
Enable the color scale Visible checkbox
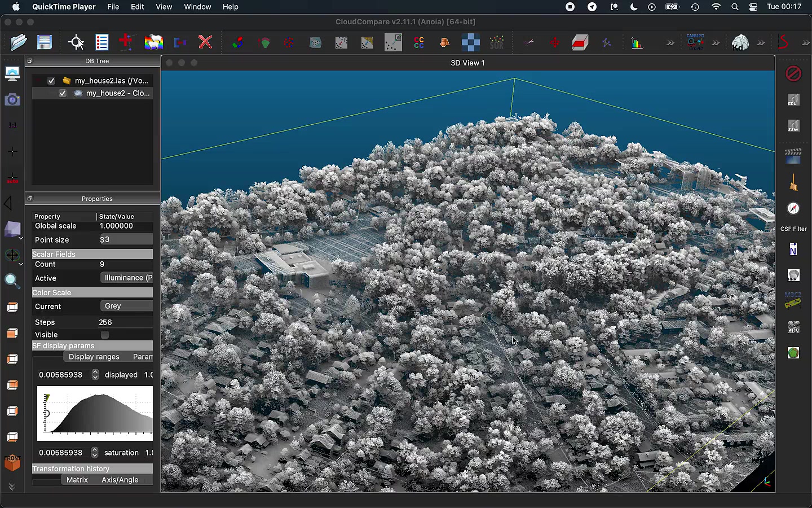pyautogui.click(x=105, y=335)
